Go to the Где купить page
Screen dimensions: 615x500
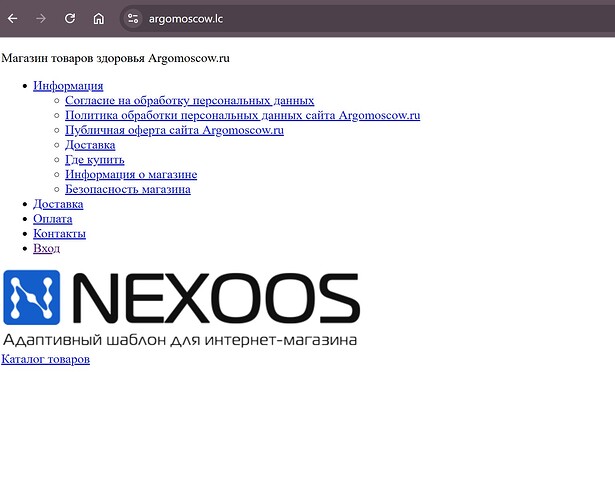[95, 160]
